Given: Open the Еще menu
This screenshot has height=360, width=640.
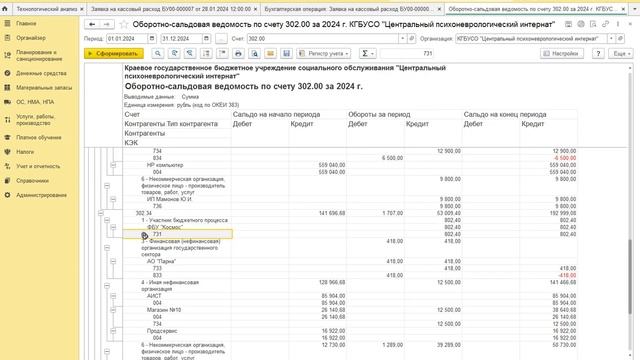Looking at the screenshot, I should tap(621, 53).
